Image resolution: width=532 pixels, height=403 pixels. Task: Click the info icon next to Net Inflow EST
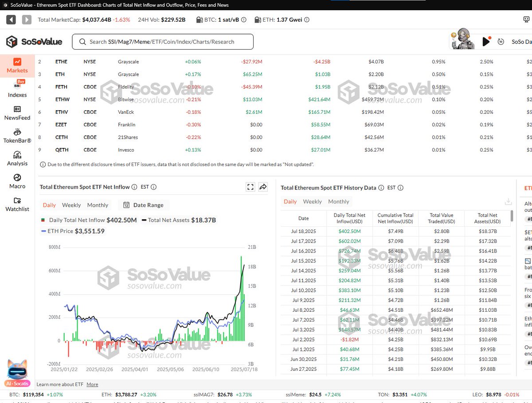click(x=153, y=187)
